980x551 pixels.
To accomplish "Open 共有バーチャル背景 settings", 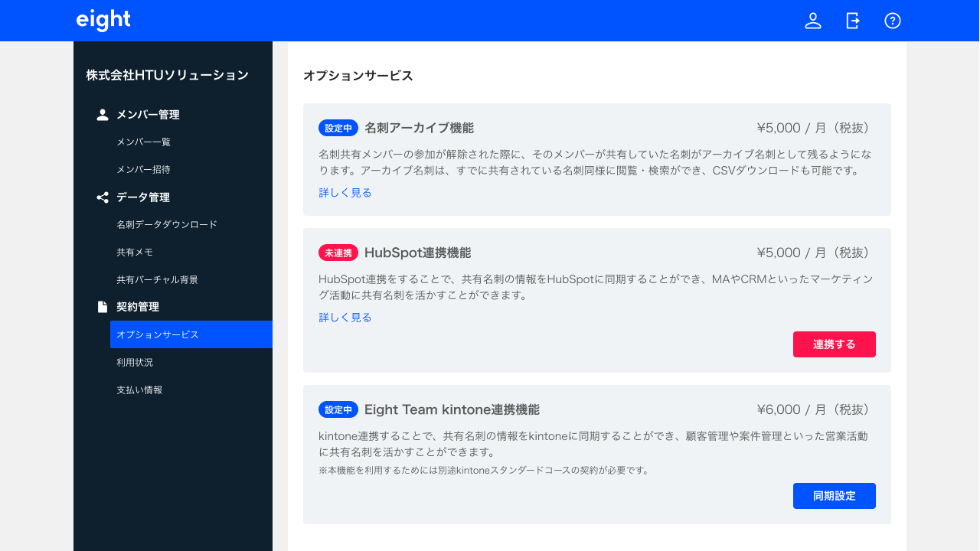I will (x=157, y=280).
